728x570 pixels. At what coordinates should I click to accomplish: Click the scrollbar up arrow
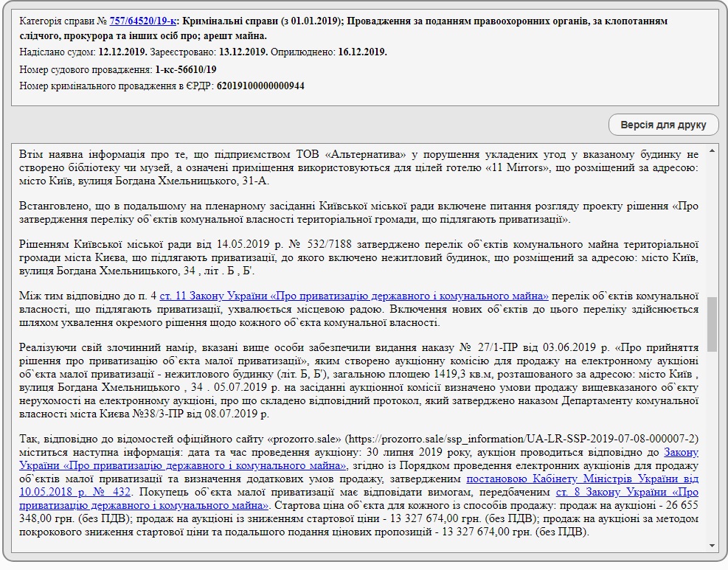tap(712, 151)
